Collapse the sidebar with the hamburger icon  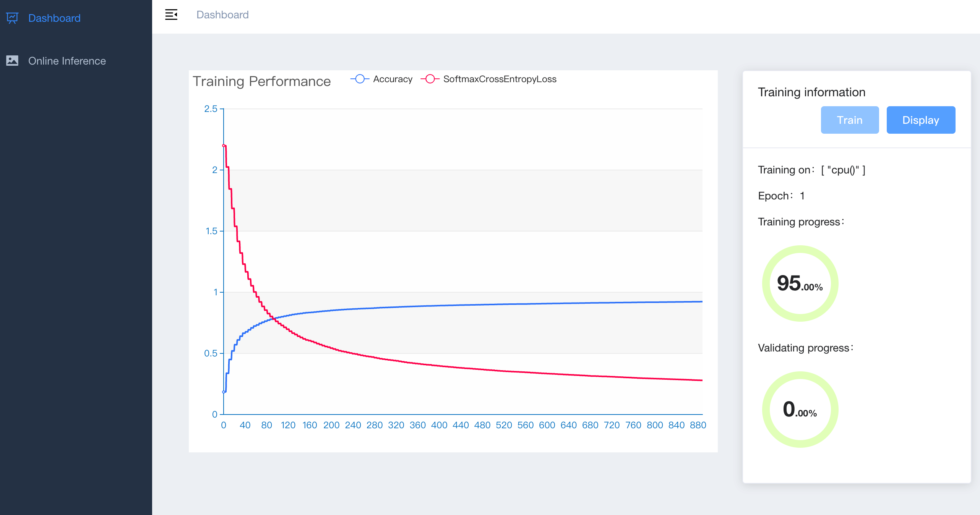[171, 15]
